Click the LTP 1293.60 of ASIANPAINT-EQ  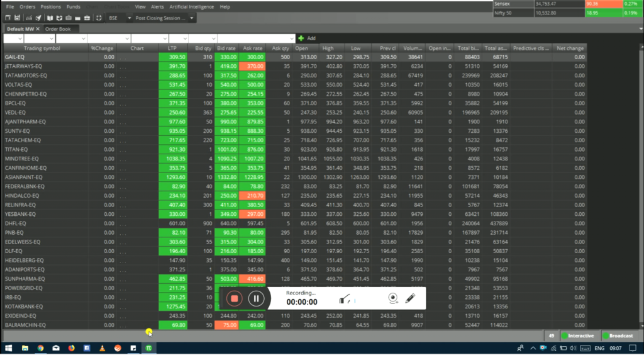pos(173,177)
